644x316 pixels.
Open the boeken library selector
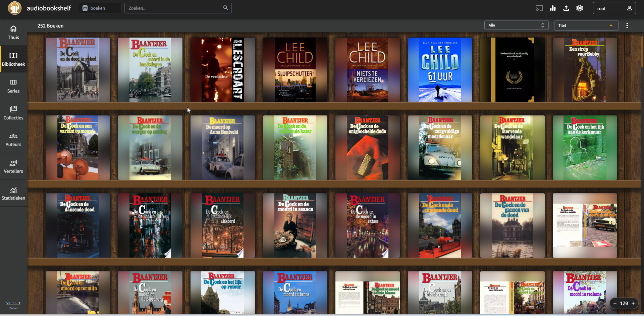100,8
